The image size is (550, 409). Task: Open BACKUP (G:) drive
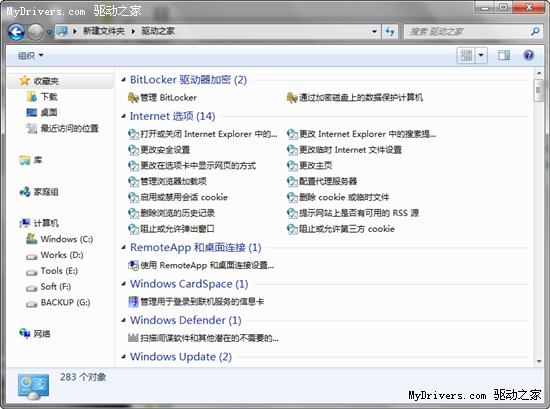coord(59,302)
